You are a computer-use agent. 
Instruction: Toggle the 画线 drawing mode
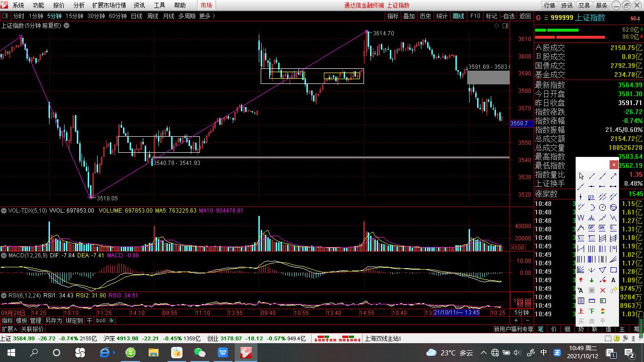458,16
